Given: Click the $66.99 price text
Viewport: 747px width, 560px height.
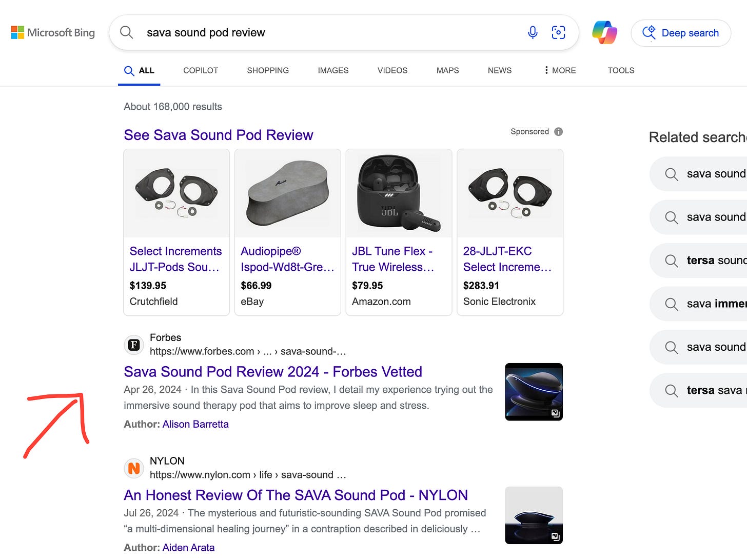Looking at the screenshot, I should pyautogui.click(x=256, y=286).
